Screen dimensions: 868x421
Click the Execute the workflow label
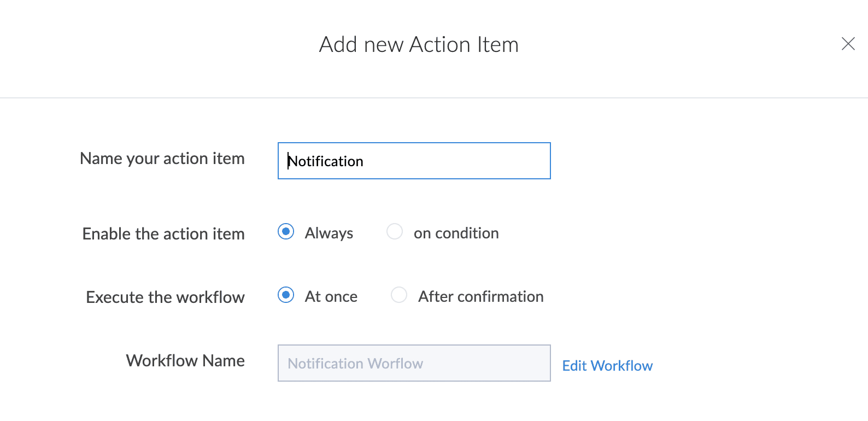(x=165, y=297)
